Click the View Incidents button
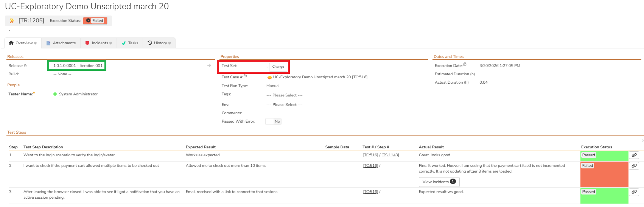644x207 pixels. tap(439, 182)
